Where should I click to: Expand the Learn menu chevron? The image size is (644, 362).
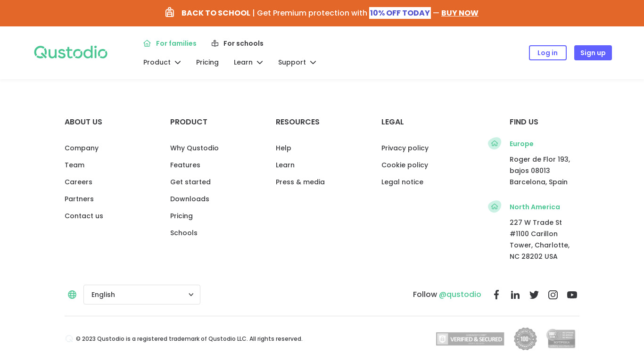[x=260, y=63]
